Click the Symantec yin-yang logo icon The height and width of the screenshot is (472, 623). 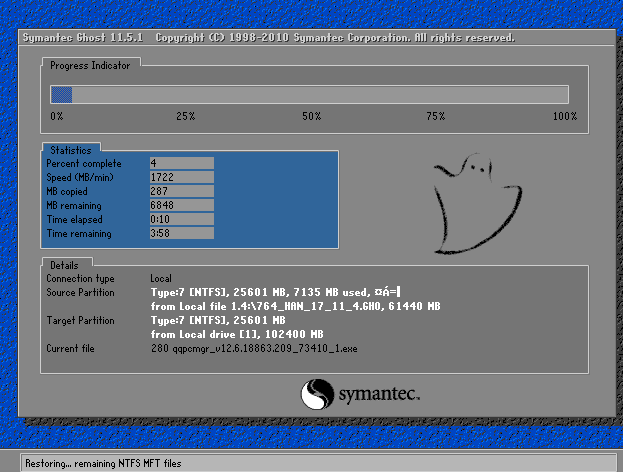[x=317, y=394]
